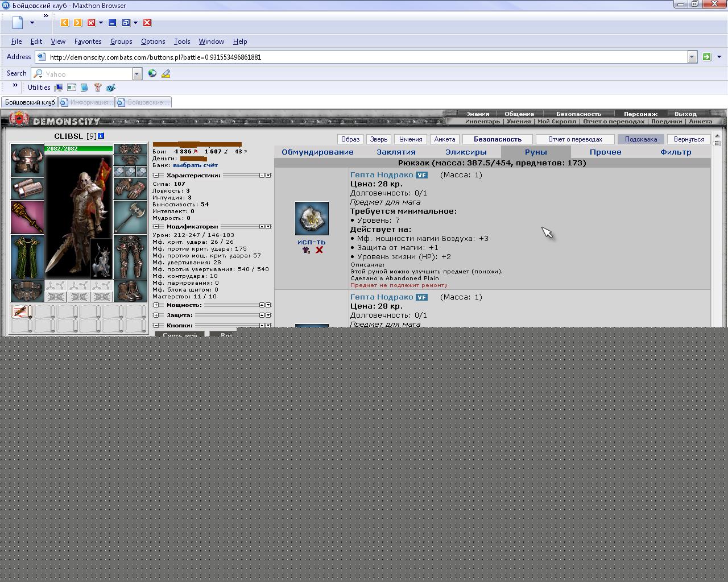
Task: Click the Образ button
Action: (350, 139)
